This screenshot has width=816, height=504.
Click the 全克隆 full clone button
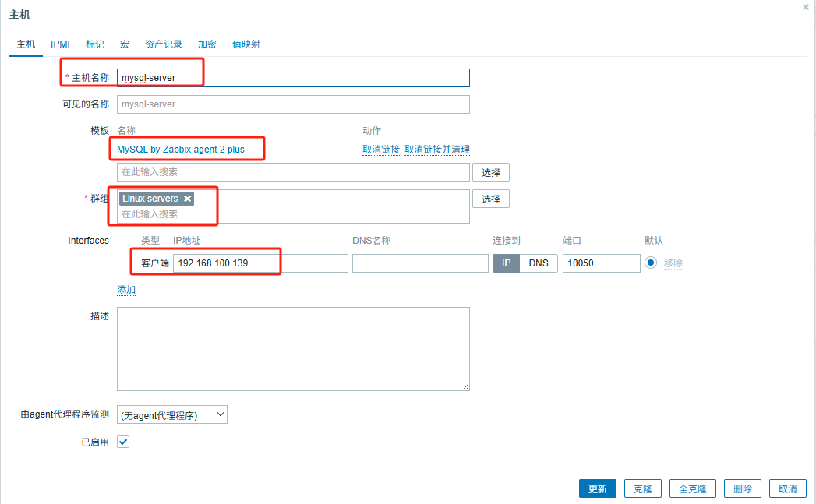pyautogui.click(x=693, y=488)
